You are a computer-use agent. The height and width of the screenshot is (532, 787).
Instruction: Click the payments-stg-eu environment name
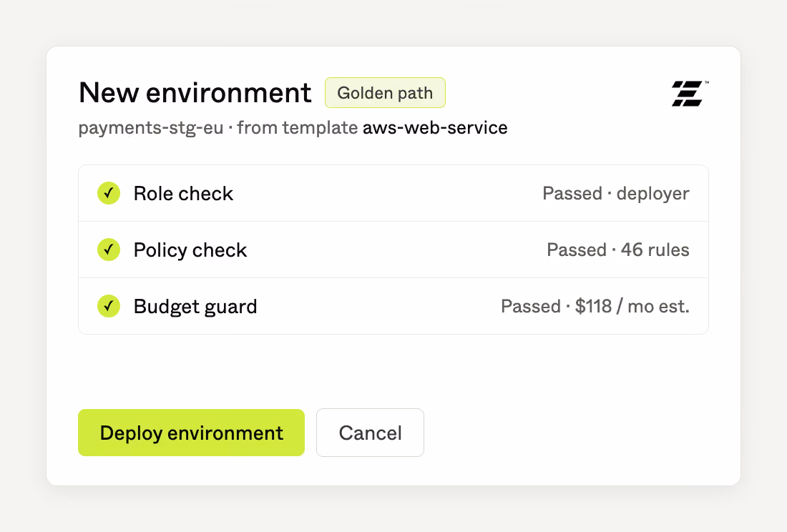point(150,129)
